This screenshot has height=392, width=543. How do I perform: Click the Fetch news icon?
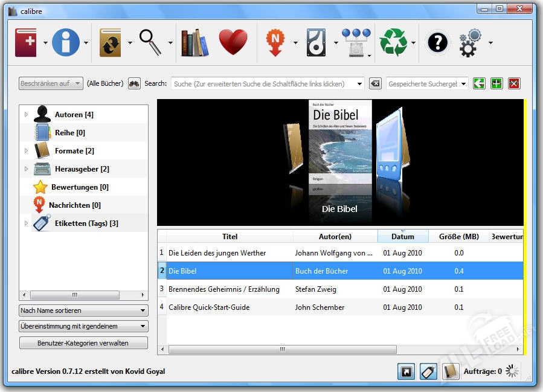275,43
